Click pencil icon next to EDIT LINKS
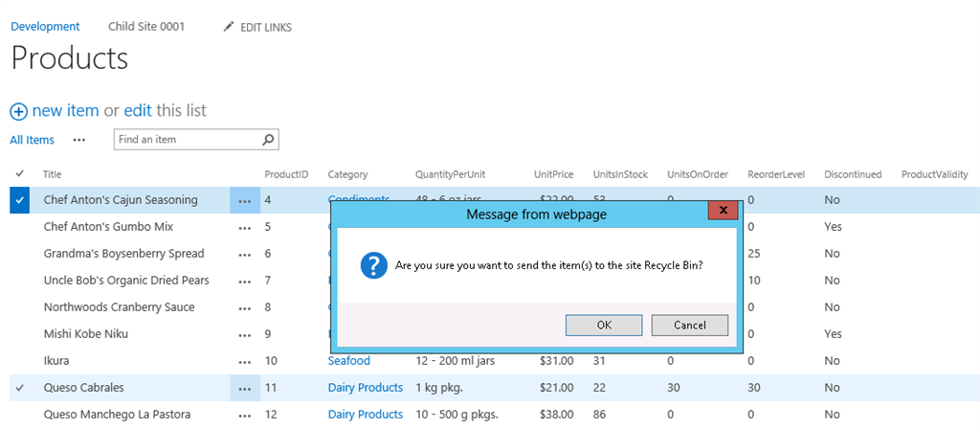The width and height of the screenshot is (980, 429). [x=228, y=27]
